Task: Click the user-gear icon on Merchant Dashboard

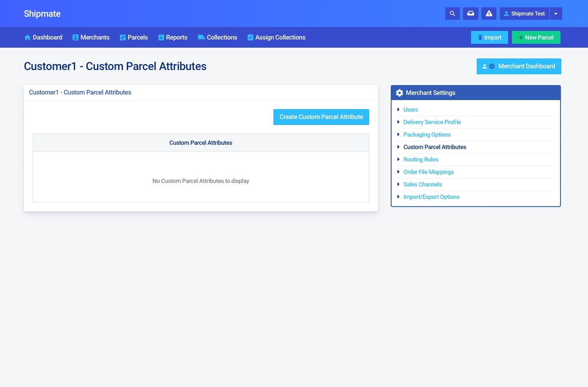Action: [x=488, y=66]
